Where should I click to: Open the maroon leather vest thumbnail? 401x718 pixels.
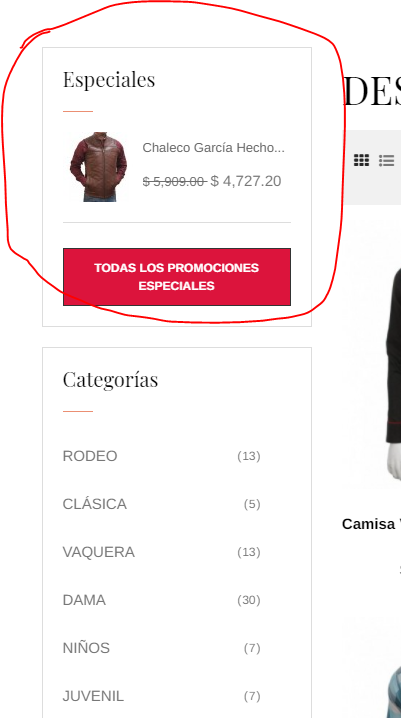98,167
